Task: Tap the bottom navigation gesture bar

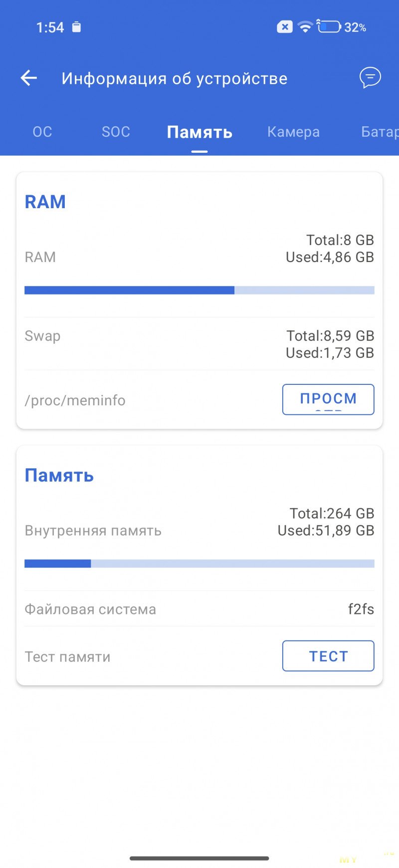Action: tap(199, 858)
